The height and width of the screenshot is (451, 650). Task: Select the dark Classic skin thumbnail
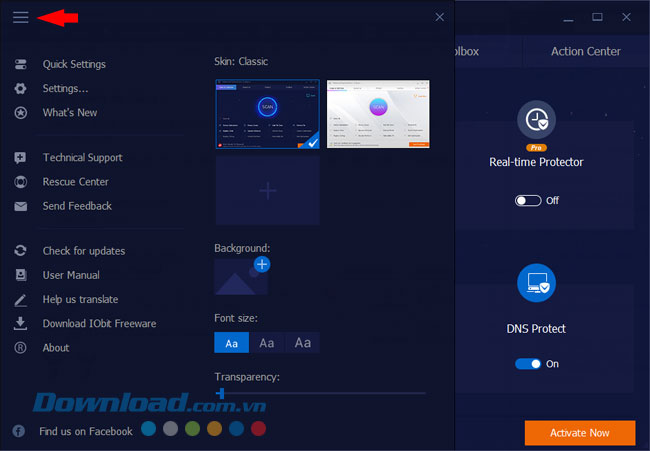point(267,114)
